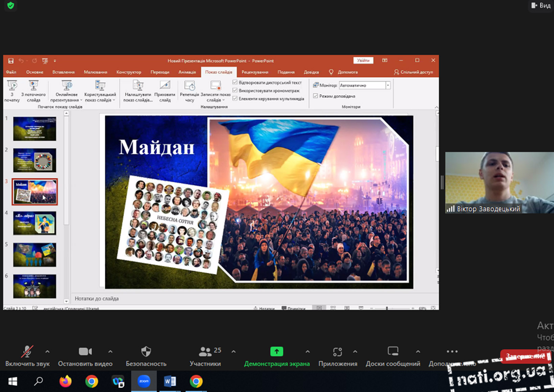Screen dimensions: 554x392
Task: Expand caret next to 'Демонстрация экрана'
Action: [x=307, y=352]
